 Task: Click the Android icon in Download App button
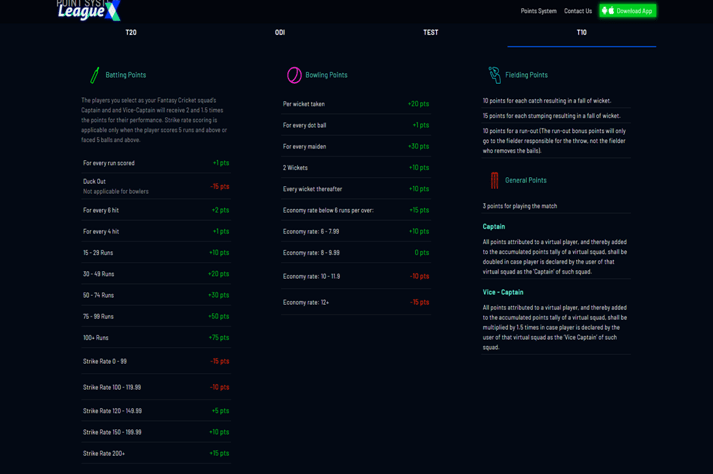[608, 11]
